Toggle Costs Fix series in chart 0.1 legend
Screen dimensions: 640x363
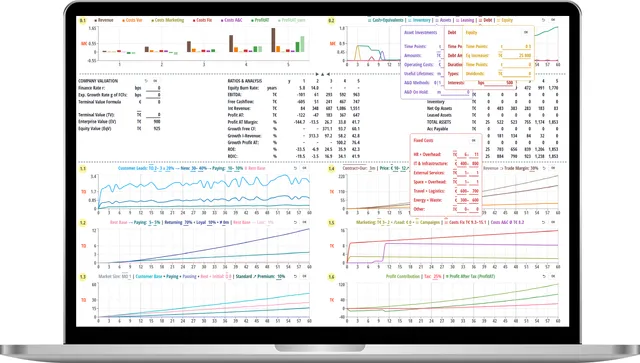point(202,20)
